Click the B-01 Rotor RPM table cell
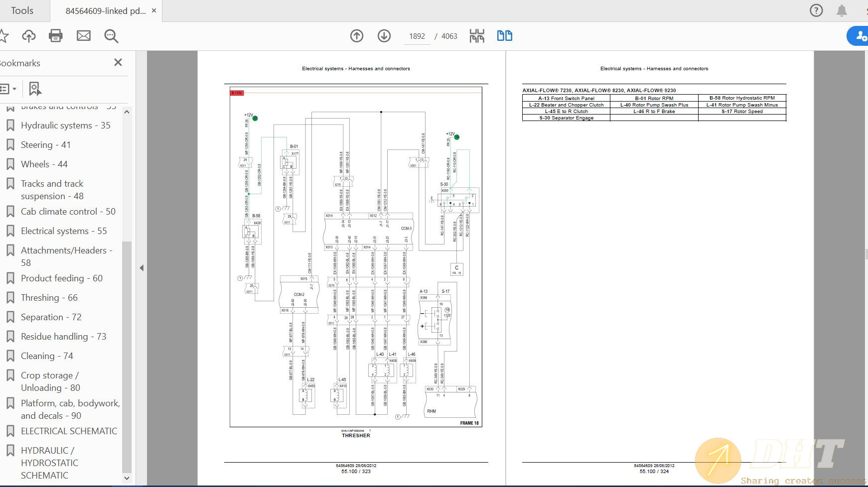The image size is (868, 487). 654,98
